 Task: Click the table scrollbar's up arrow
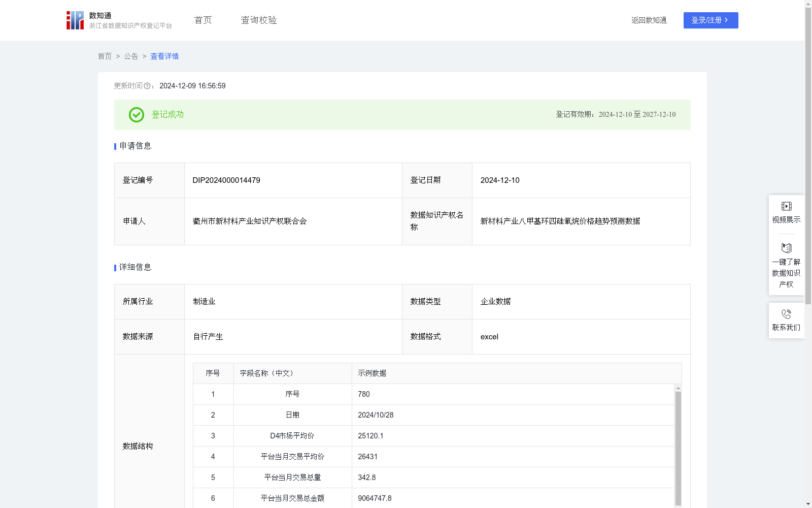tap(678, 388)
